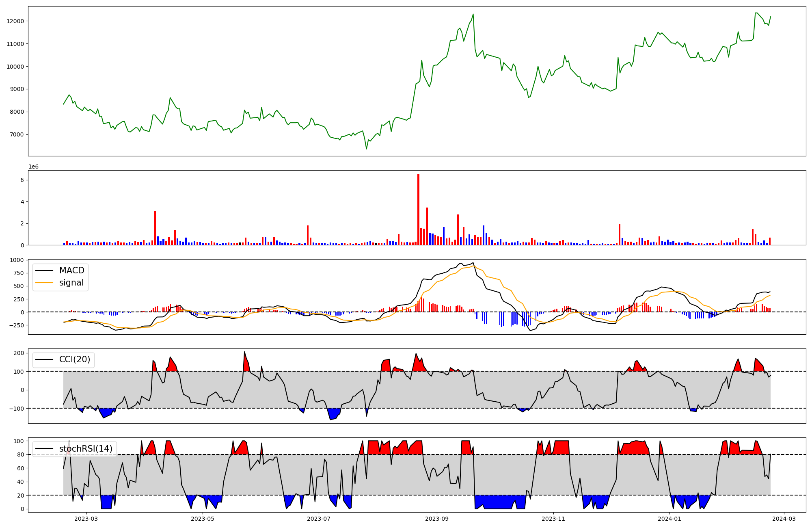This screenshot has width=812, height=528.
Task: Click the 200 tick on CCI axis
Action: pyautogui.click(x=19, y=353)
